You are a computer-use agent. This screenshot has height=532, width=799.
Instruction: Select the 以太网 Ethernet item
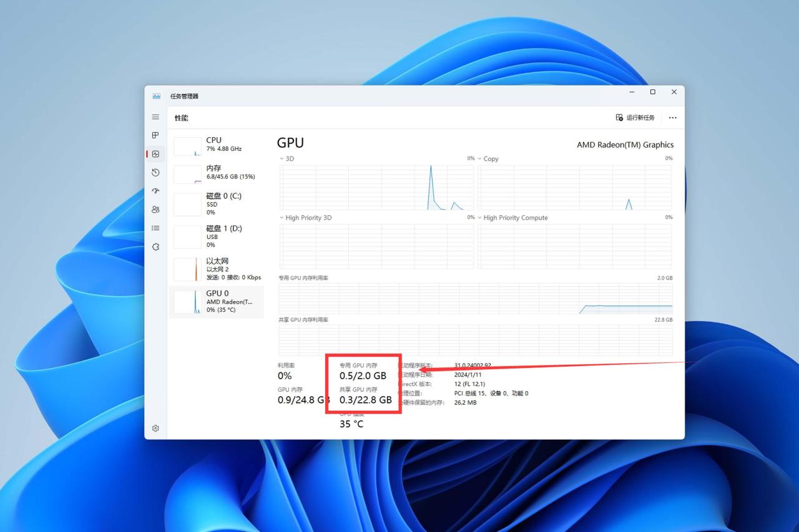pos(217,269)
